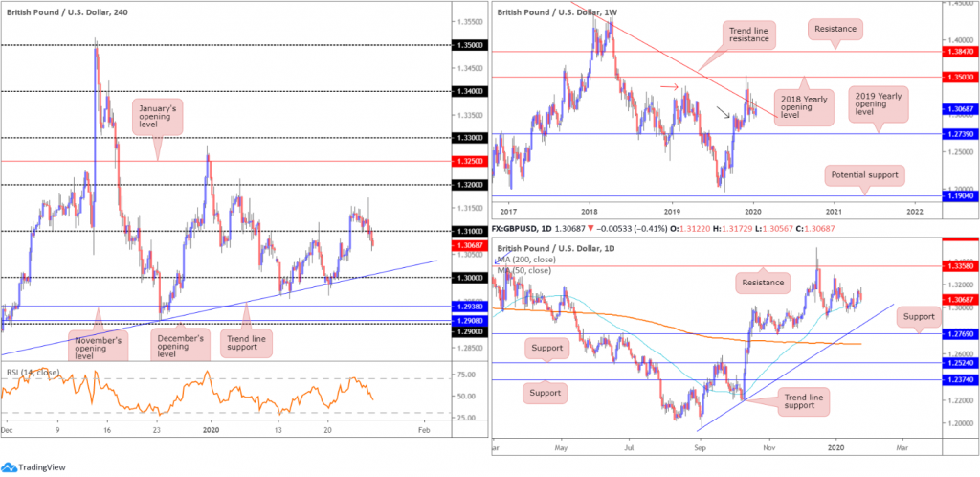The height and width of the screenshot is (477, 980).
Task: Click the Potential support callout
Action: point(865,175)
